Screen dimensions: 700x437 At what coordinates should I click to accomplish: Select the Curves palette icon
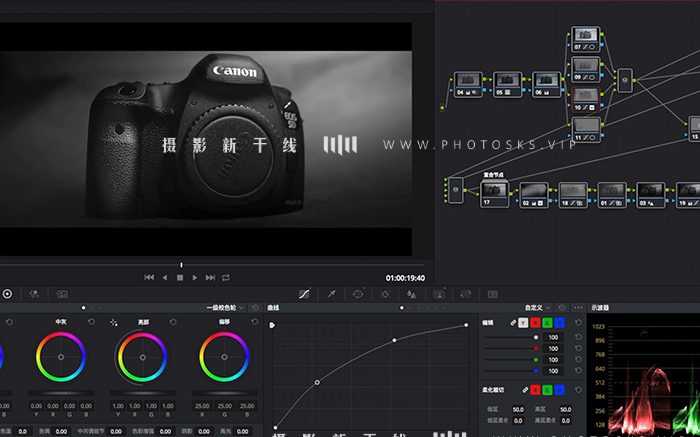coord(304,294)
